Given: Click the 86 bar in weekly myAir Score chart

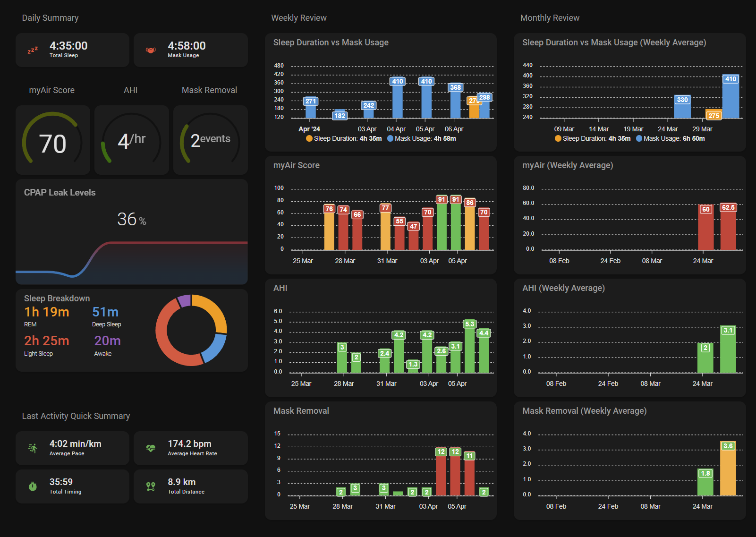Looking at the screenshot, I should (470, 224).
